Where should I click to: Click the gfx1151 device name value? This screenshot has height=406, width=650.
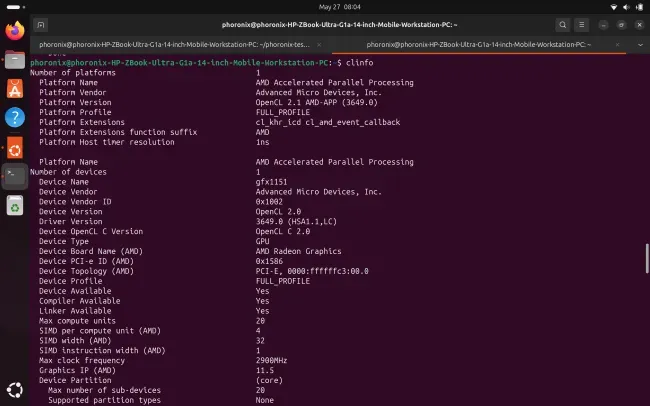tap(271, 182)
